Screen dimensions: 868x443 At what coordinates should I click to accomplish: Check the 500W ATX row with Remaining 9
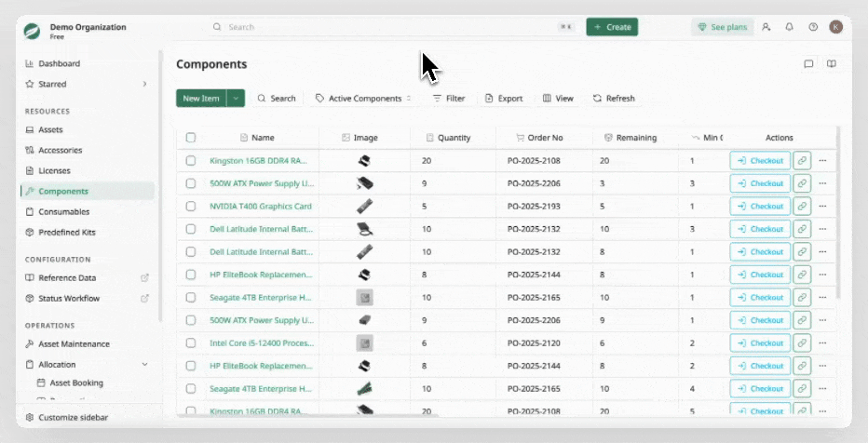click(190, 320)
